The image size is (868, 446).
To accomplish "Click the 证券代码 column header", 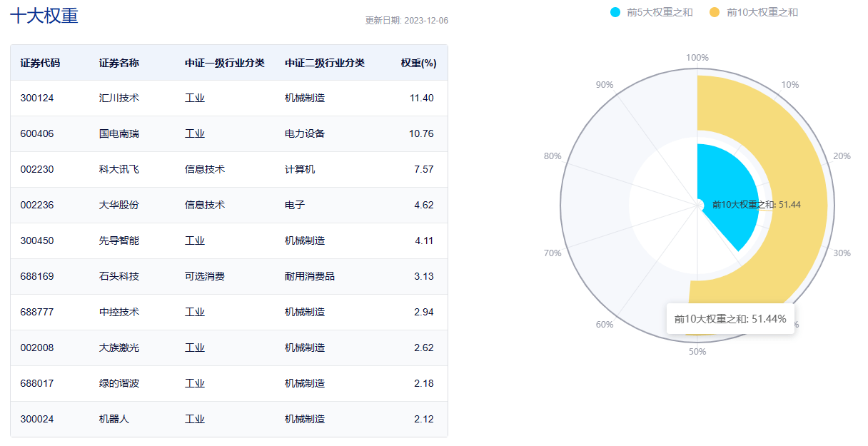I will [x=40, y=63].
